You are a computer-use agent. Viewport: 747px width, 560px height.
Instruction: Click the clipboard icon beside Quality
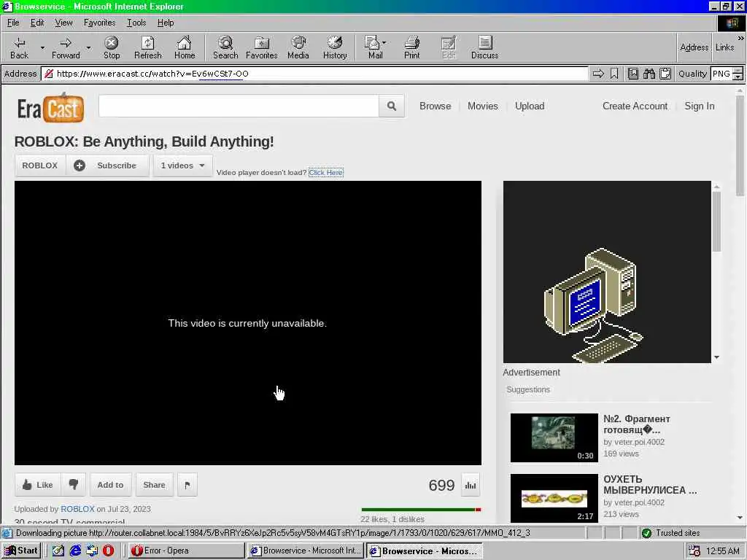click(x=665, y=74)
